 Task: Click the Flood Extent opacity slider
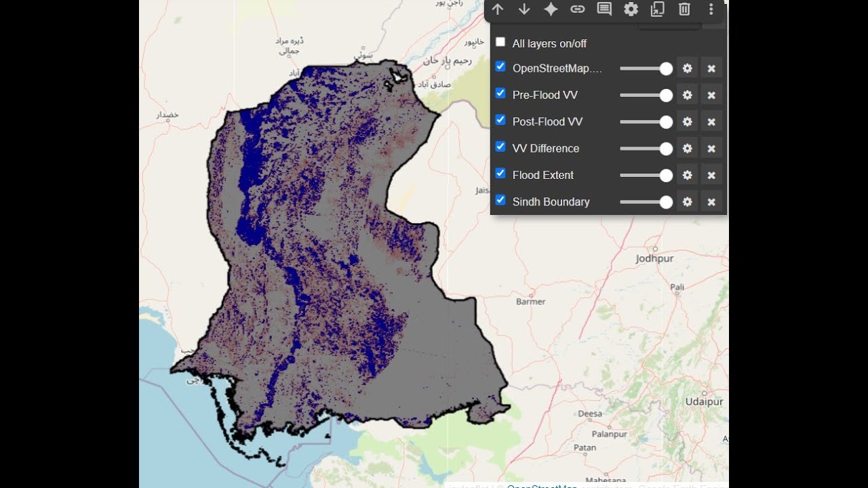pos(646,175)
